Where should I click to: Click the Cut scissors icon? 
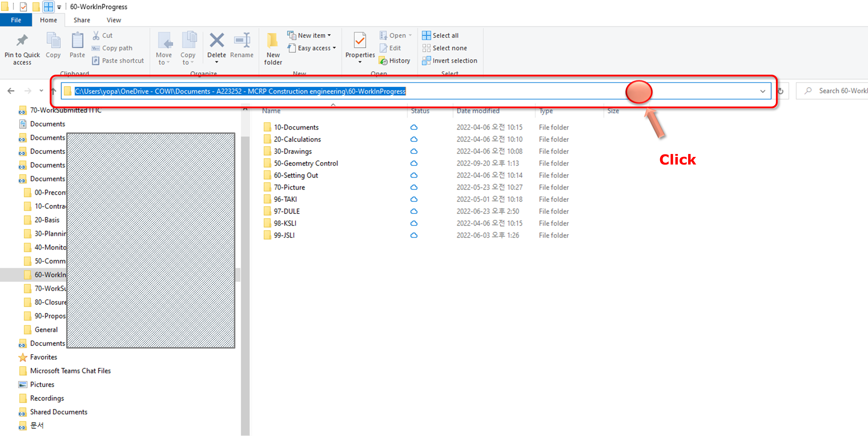[x=96, y=35]
